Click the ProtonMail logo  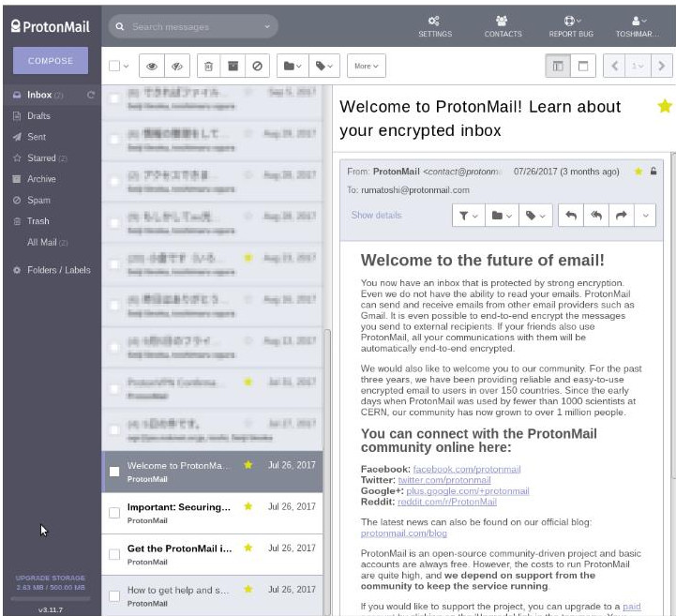tap(51, 27)
